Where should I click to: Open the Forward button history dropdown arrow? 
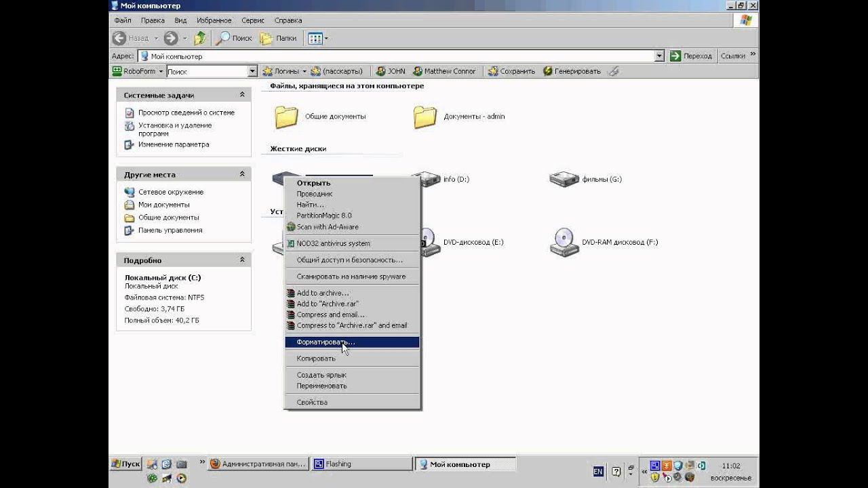tap(184, 39)
